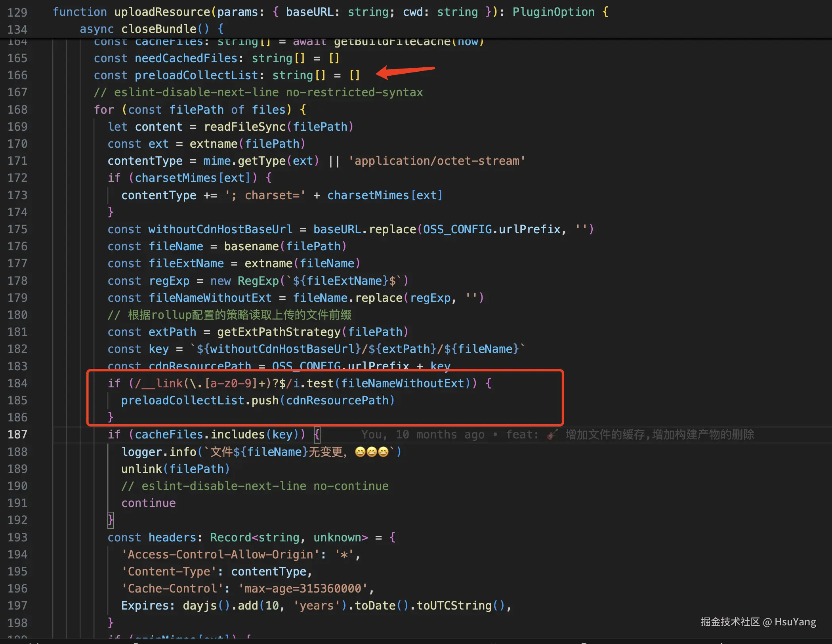The height and width of the screenshot is (644, 832).
Task: Click the 'max-age=315360000' string value
Action: pos(303,589)
